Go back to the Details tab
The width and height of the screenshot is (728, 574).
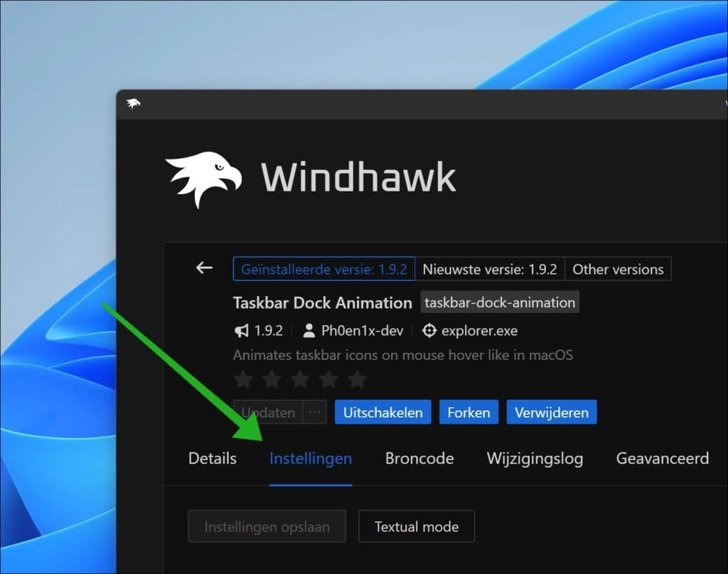click(x=212, y=459)
